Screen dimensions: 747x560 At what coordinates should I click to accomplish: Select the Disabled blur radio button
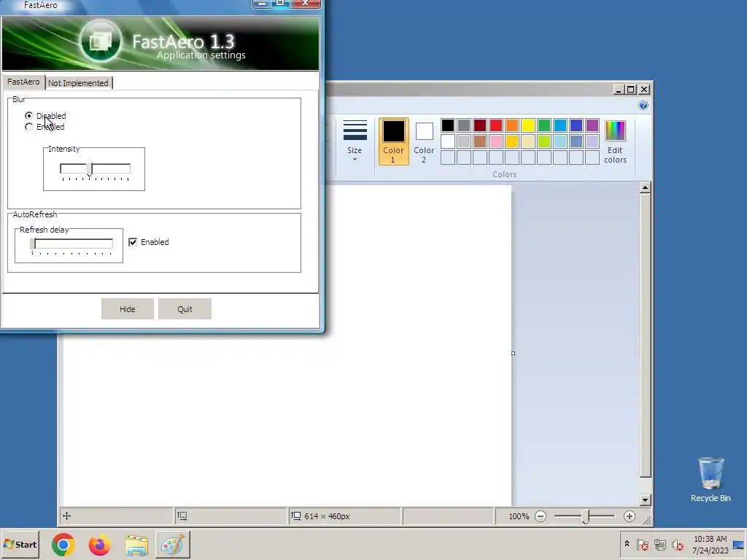click(29, 116)
